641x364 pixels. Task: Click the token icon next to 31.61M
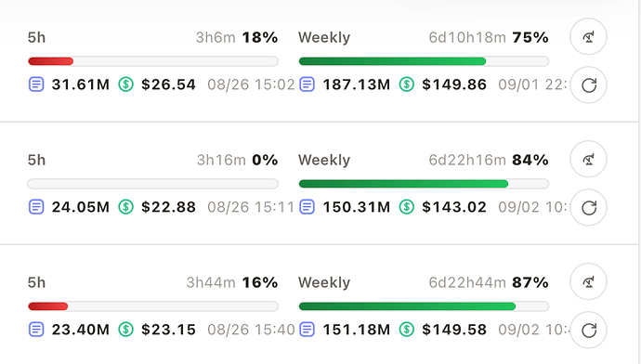coord(36,84)
